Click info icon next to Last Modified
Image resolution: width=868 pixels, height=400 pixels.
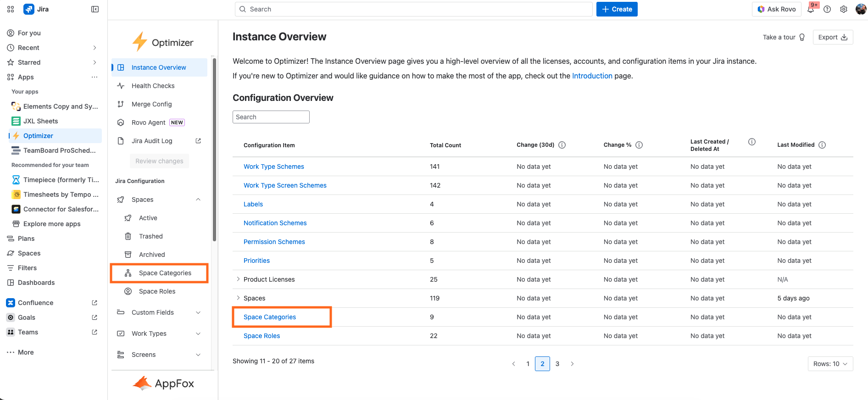click(x=822, y=145)
